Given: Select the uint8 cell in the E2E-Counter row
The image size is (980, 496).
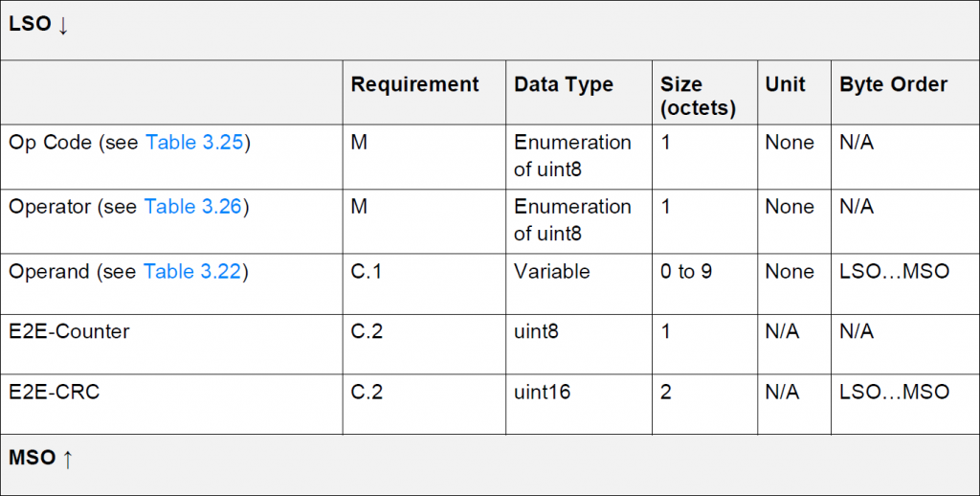Looking at the screenshot, I should [x=537, y=331].
